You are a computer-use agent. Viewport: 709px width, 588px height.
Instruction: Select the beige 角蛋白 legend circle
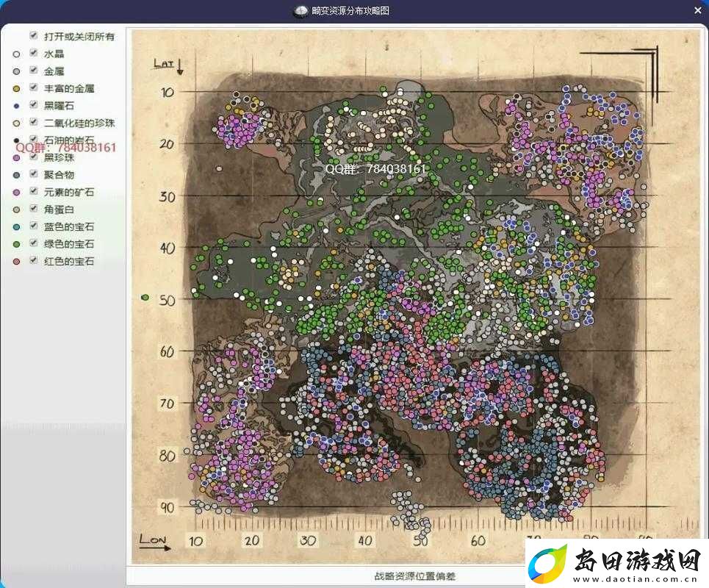click(17, 210)
